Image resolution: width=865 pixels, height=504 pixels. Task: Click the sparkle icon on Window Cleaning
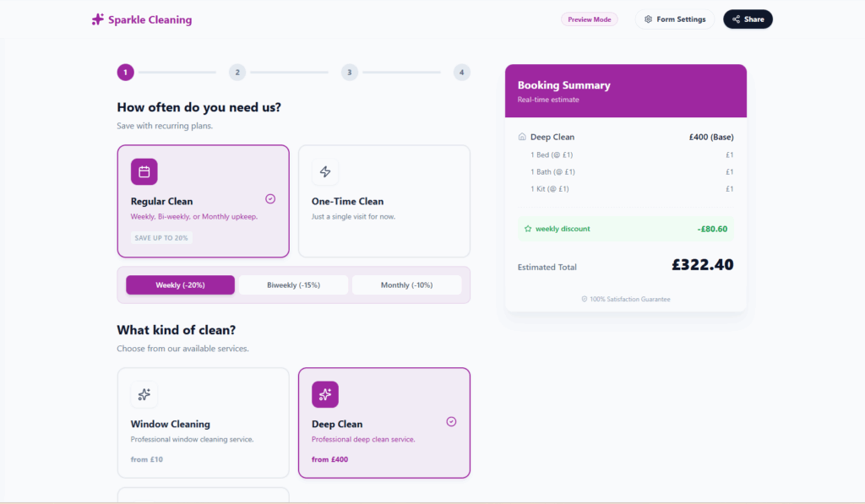[x=144, y=394]
